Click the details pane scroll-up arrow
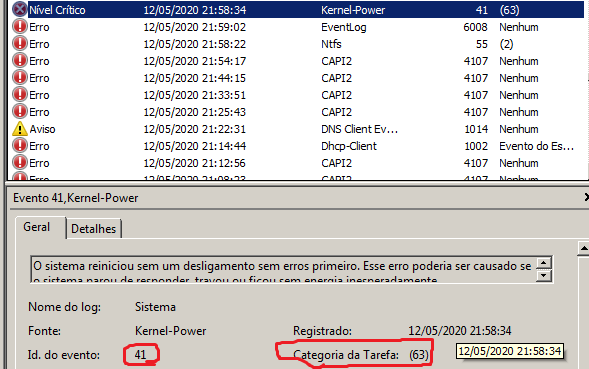 tap(584, 248)
